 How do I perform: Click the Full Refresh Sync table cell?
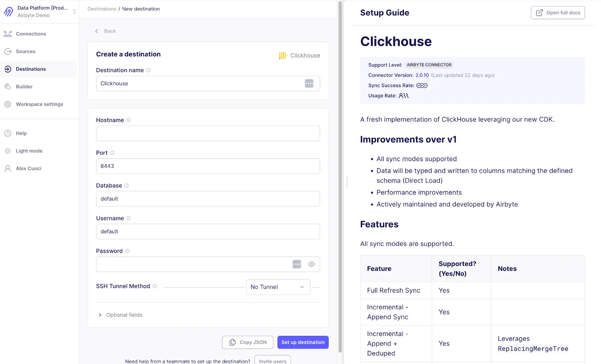click(x=396, y=290)
